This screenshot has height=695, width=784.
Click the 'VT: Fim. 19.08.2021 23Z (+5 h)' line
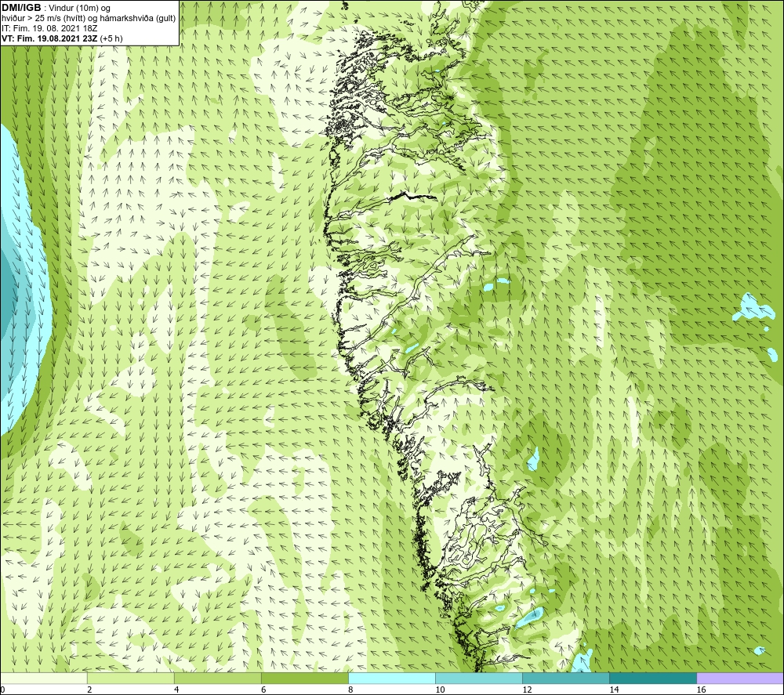tap(62, 38)
